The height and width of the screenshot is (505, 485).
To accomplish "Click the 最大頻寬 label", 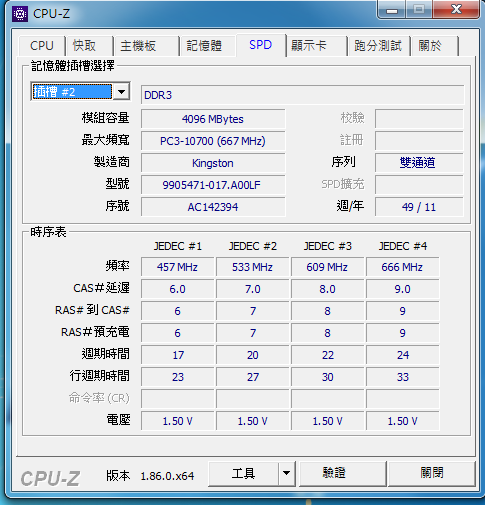I will (105, 140).
